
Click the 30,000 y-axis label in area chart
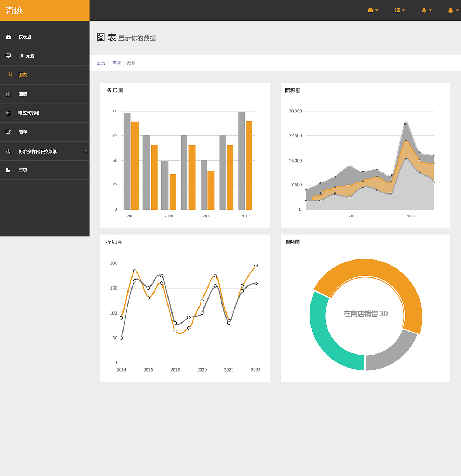[x=295, y=111]
